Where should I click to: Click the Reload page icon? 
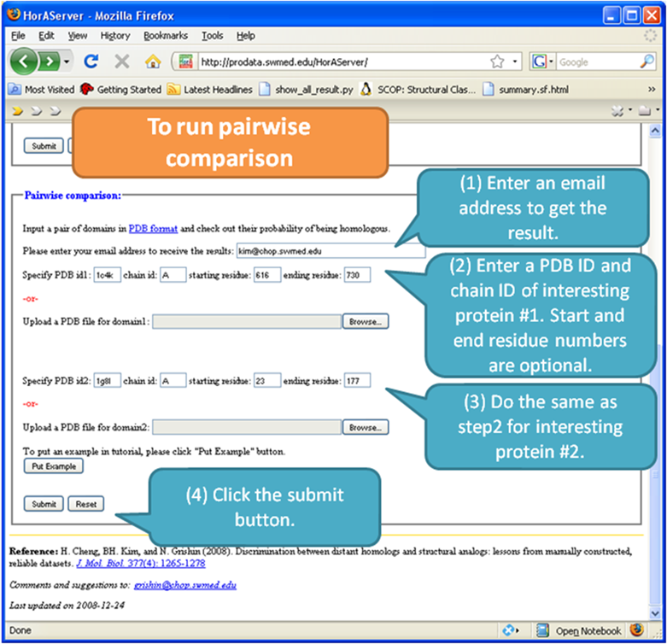[91, 62]
